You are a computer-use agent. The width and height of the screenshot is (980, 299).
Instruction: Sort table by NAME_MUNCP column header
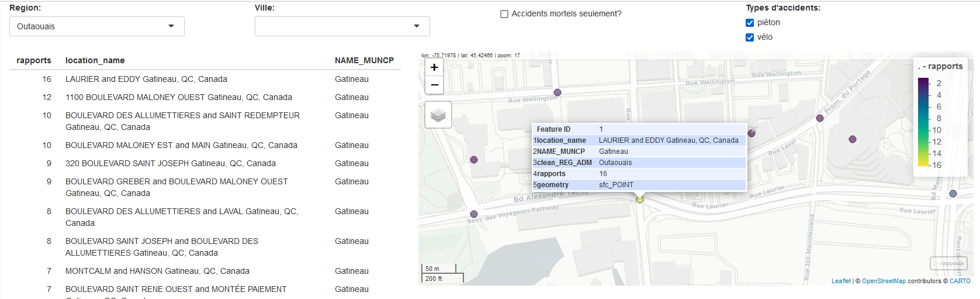coord(364,60)
